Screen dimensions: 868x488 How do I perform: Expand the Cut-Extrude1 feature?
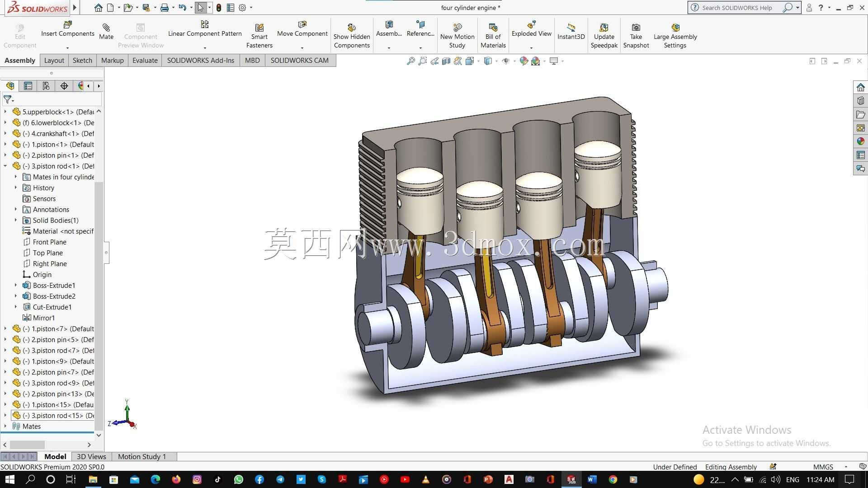point(16,307)
